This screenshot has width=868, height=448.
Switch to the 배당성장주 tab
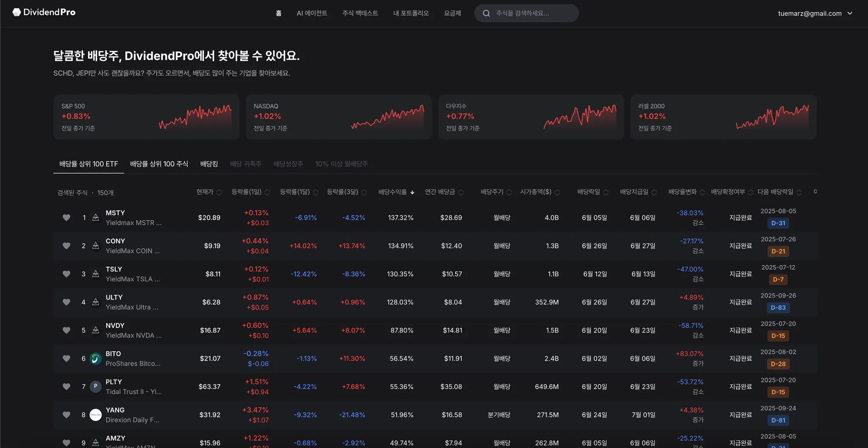click(288, 164)
